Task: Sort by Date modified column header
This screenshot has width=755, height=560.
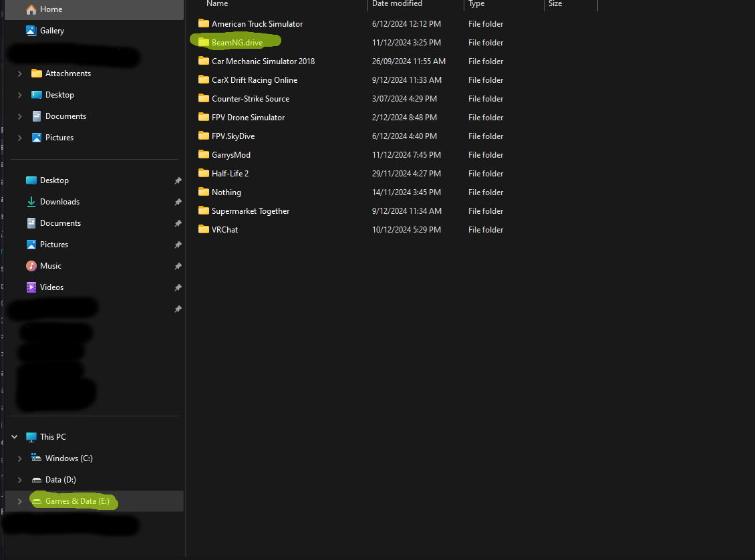Action: (x=397, y=4)
